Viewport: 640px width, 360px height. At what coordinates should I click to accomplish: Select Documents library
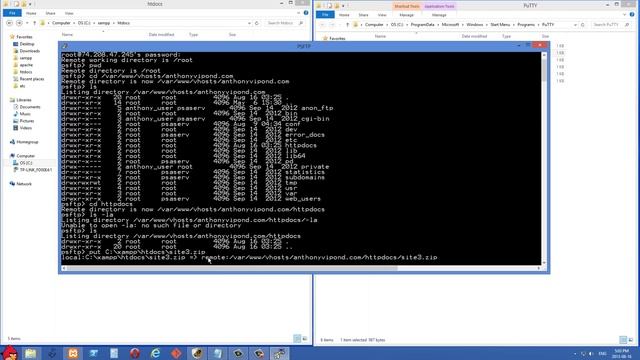[30, 107]
